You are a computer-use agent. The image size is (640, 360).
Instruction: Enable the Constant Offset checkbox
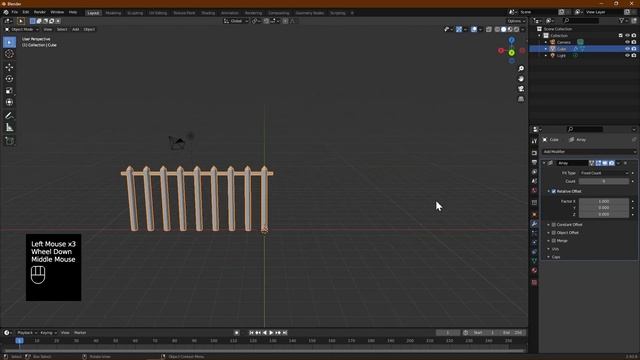coord(554,224)
